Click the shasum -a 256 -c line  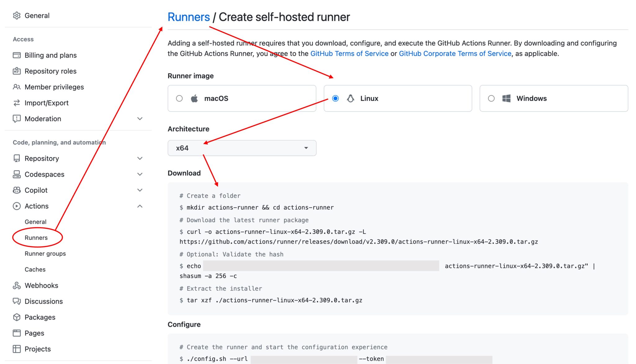(208, 276)
